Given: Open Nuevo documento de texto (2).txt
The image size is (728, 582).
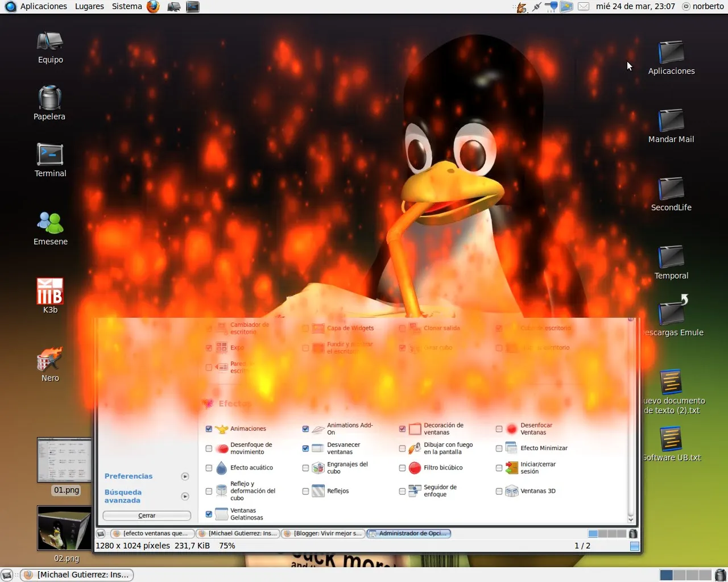Looking at the screenshot, I should tap(671, 382).
